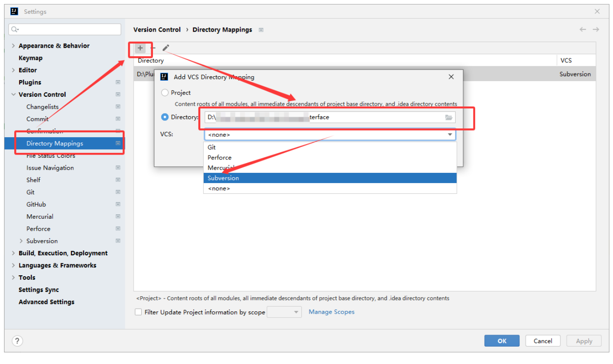Expand Languages & Frameworks section

pyautogui.click(x=13, y=266)
